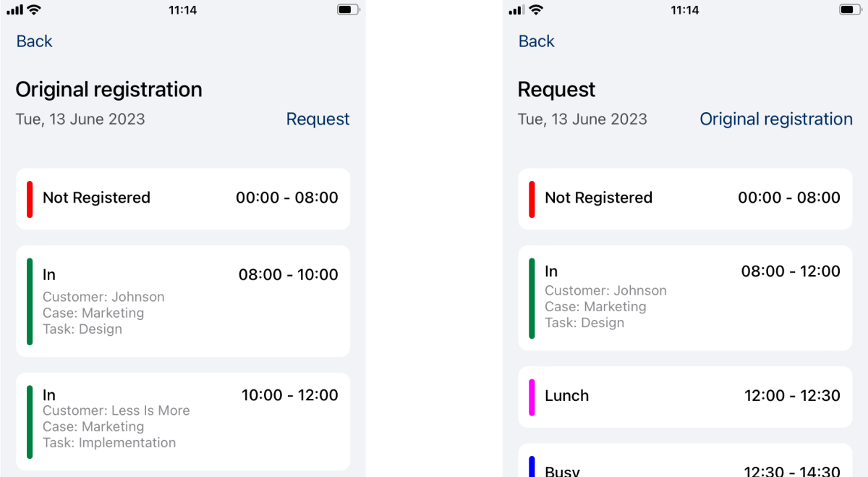Open the In 08:00 - 12:00 entry
Screen dimensions: 868x477
click(685, 298)
